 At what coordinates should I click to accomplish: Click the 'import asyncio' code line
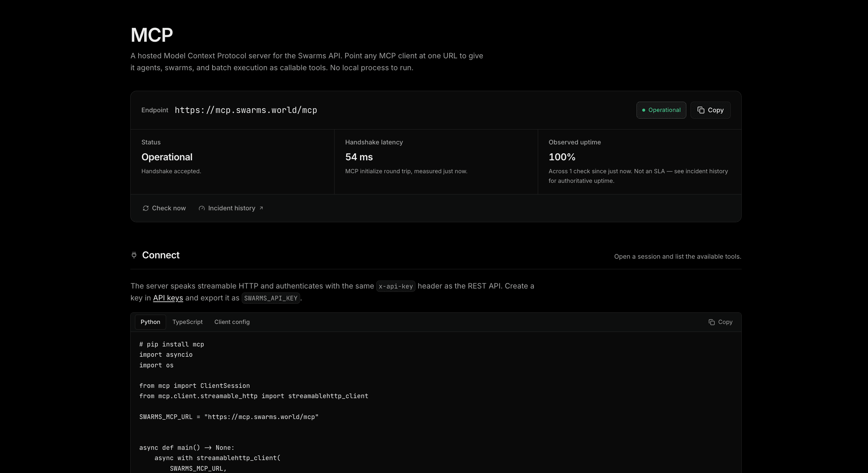166,355
